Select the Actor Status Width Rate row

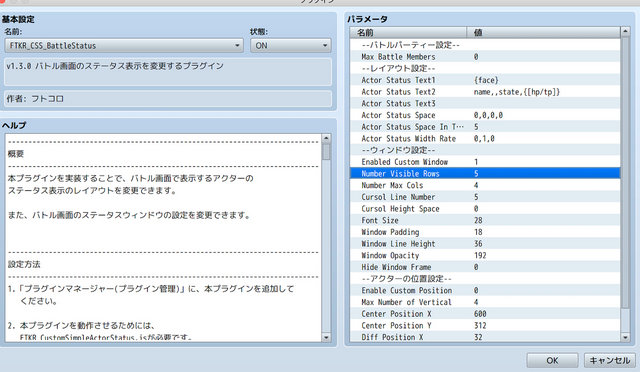pyautogui.click(x=485, y=138)
